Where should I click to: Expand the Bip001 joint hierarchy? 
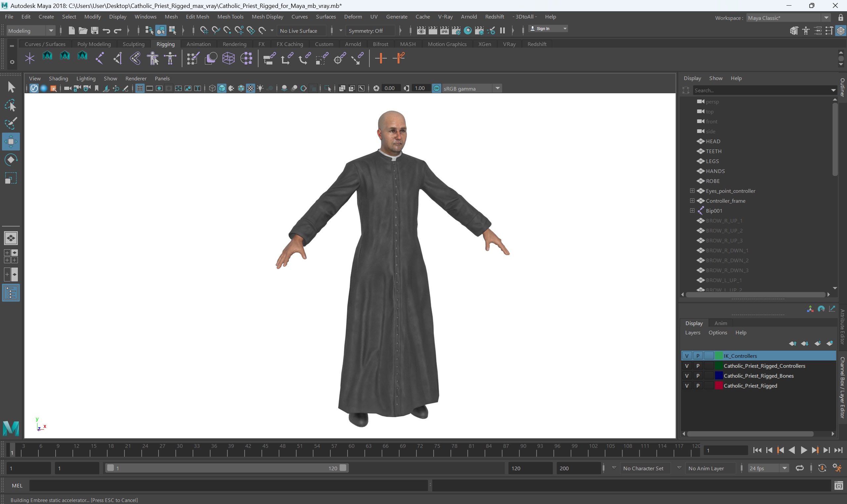click(692, 211)
